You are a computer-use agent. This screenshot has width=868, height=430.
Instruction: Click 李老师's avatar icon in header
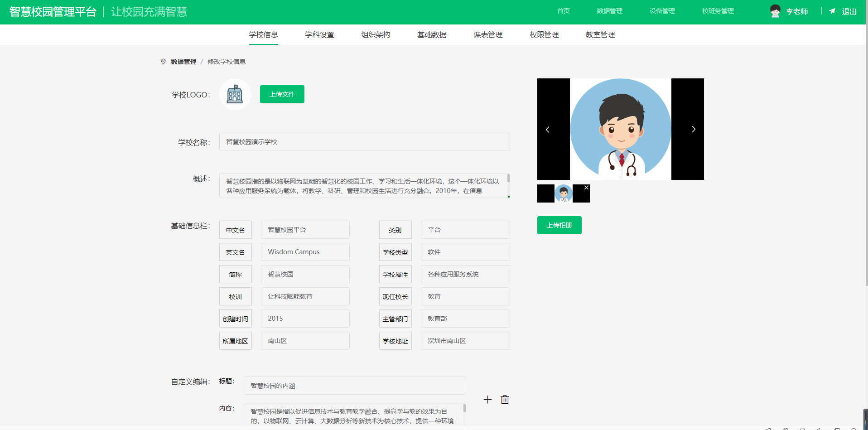pos(775,11)
